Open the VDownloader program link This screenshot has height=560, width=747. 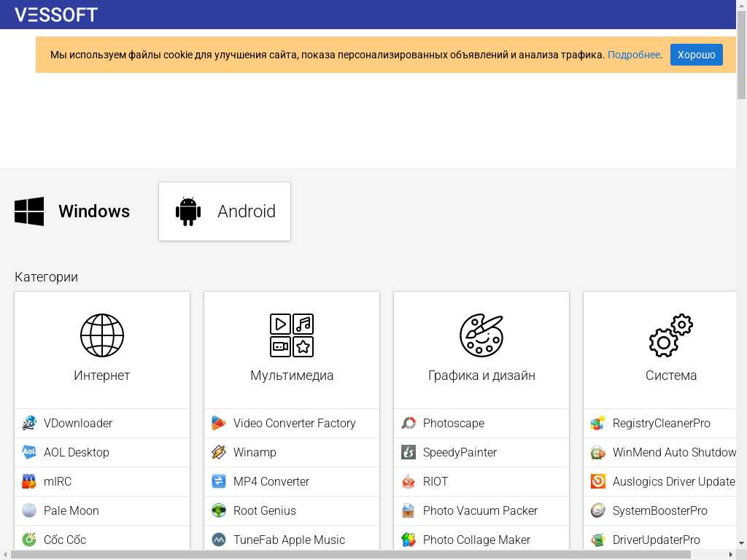pos(78,423)
